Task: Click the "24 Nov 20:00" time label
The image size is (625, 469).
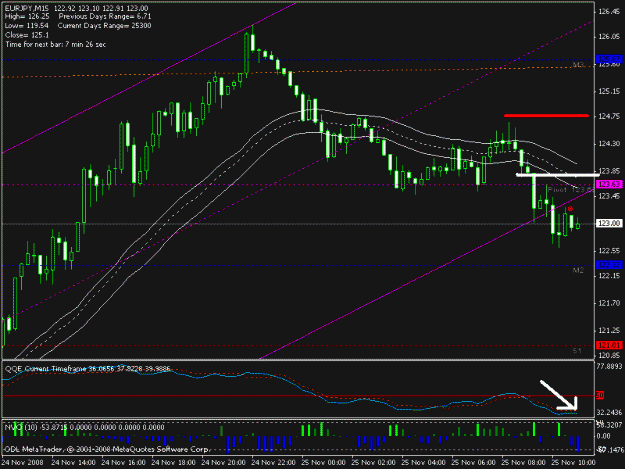Action: click(223, 463)
